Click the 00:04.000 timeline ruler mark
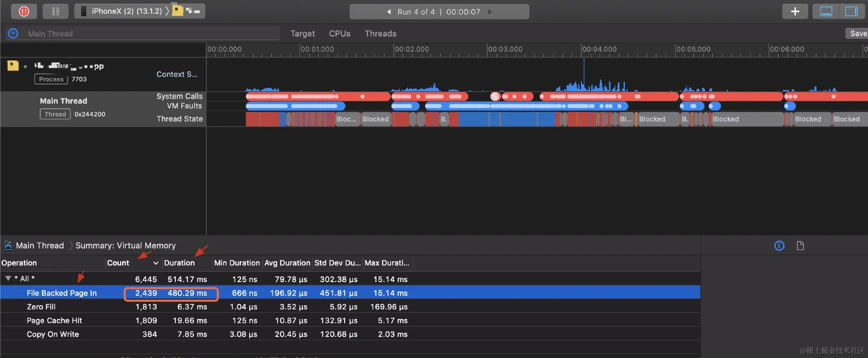The width and height of the screenshot is (868, 358). pos(599,49)
